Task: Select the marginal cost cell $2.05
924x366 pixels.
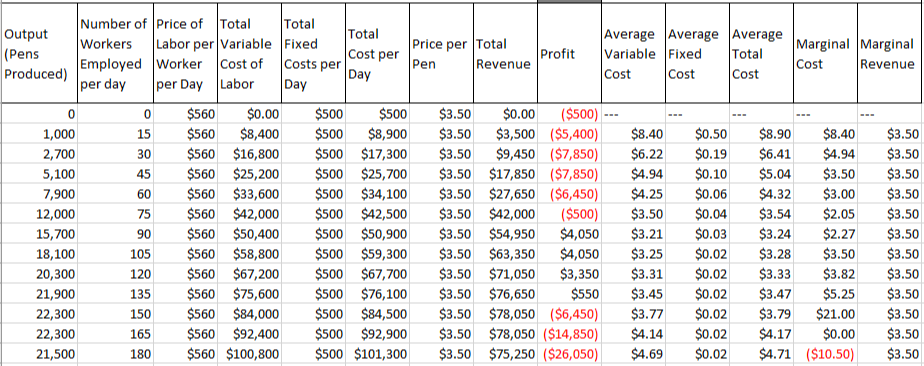Action: 825,214
